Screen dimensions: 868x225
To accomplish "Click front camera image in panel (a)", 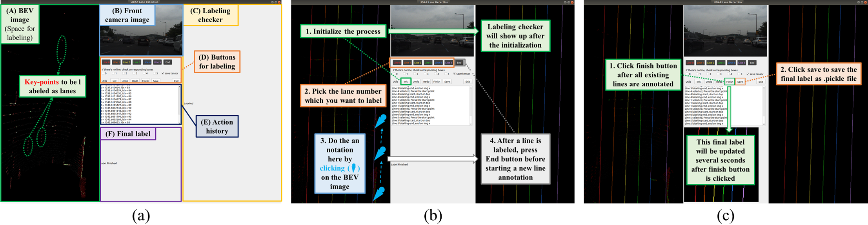I will coord(141,30).
